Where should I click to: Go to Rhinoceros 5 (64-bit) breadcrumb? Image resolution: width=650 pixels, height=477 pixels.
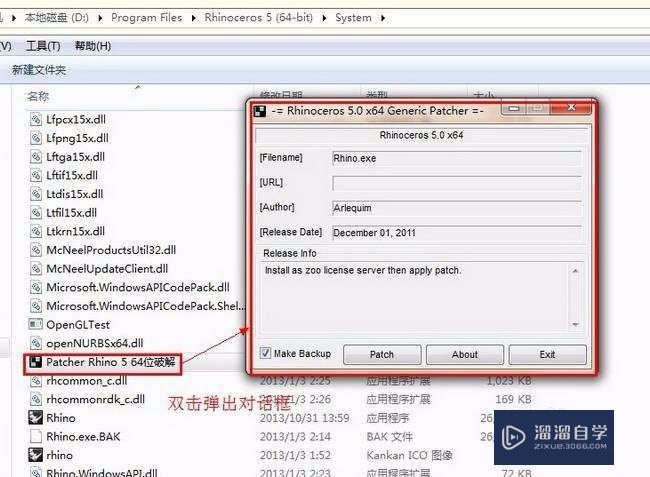(x=258, y=18)
